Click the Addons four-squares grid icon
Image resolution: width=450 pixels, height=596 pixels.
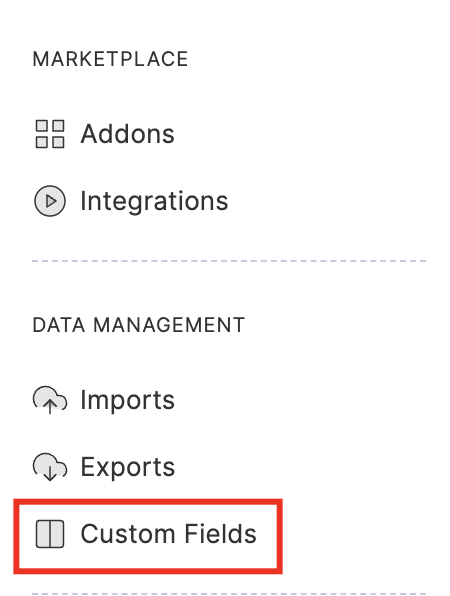(50, 134)
